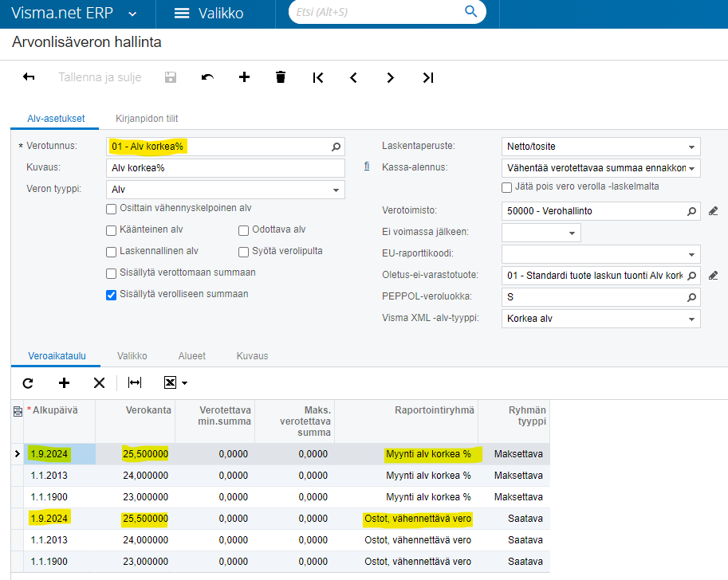Go to the first record
Viewport: 728px width, 580px height.
click(x=318, y=77)
